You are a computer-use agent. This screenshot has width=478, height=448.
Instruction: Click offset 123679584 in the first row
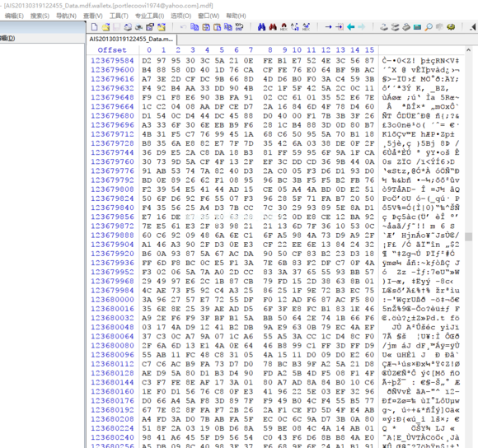pos(112,61)
